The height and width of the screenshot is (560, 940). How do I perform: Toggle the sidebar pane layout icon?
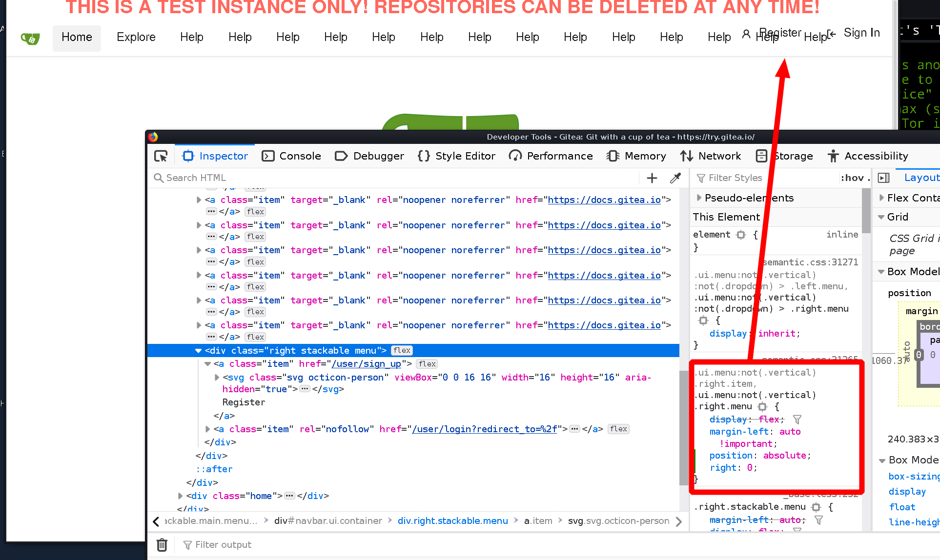point(883,178)
